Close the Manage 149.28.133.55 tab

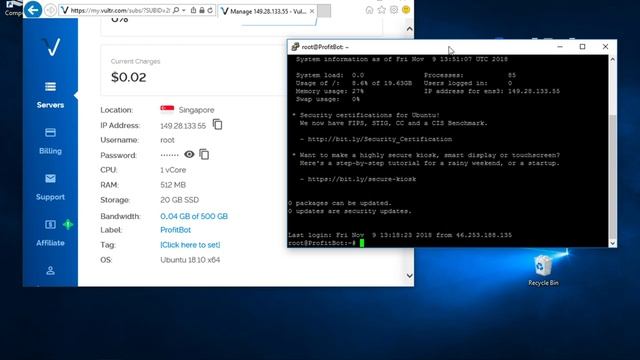pyautogui.click(x=312, y=11)
